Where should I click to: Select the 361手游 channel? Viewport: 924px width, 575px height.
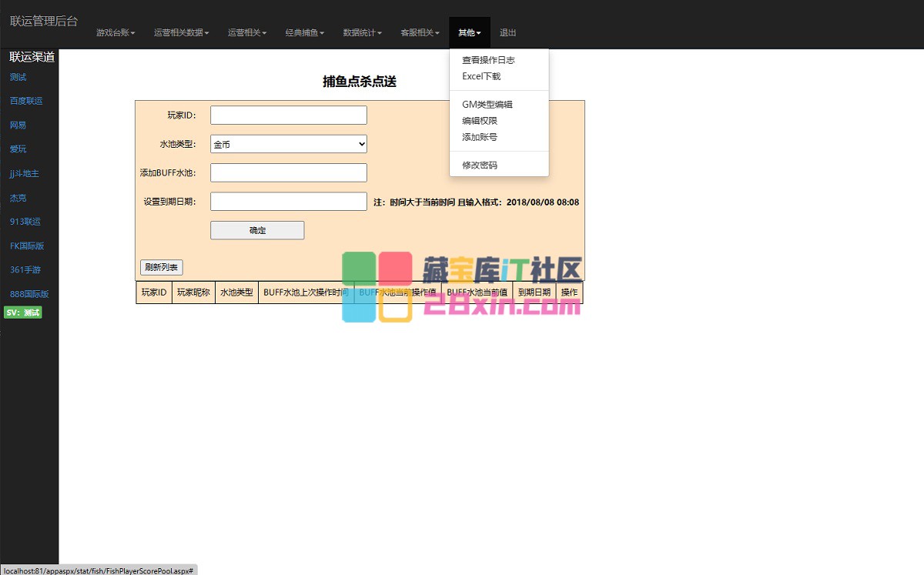point(25,270)
